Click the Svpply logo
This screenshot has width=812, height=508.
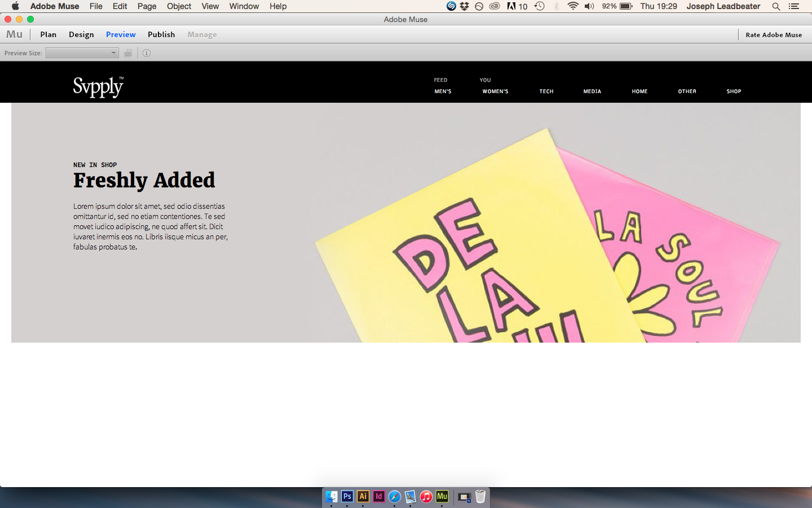pyautogui.click(x=98, y=87)
